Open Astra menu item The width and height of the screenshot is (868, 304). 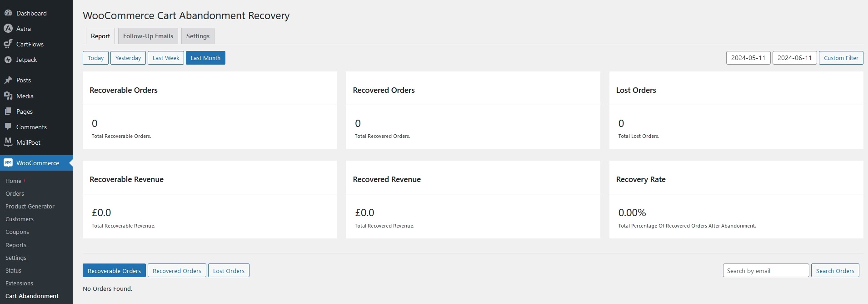24,29
